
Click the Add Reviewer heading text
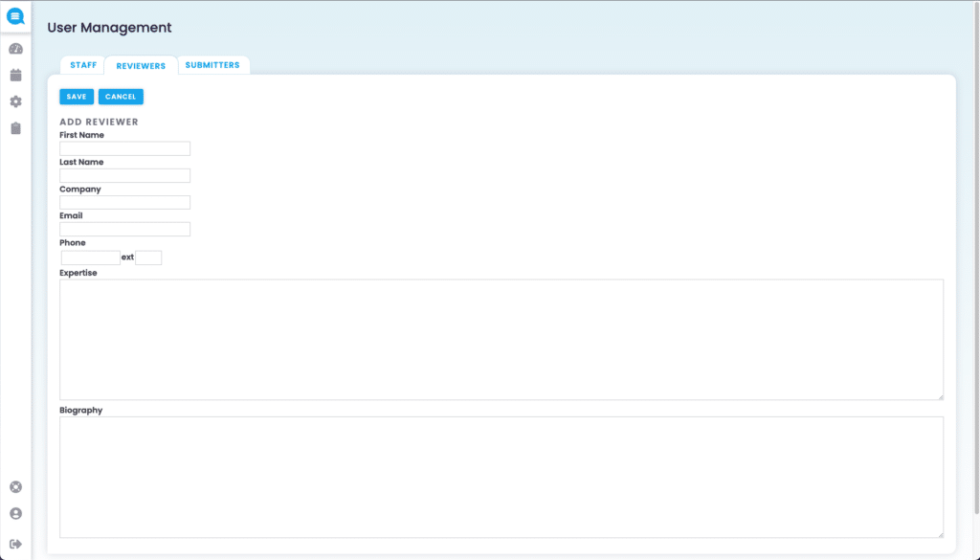pos(99,122)
